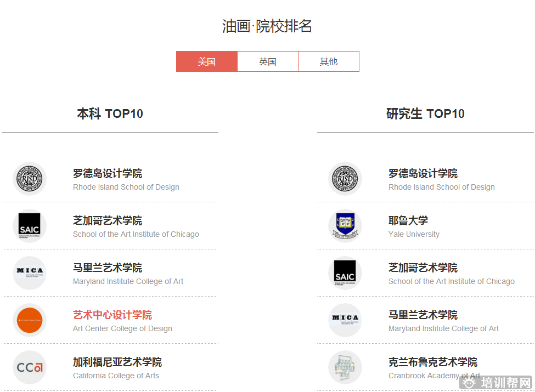
Task: Open 芝加哥艺术学院 under 本科 TOP10
Action: [x=108, y=220]
